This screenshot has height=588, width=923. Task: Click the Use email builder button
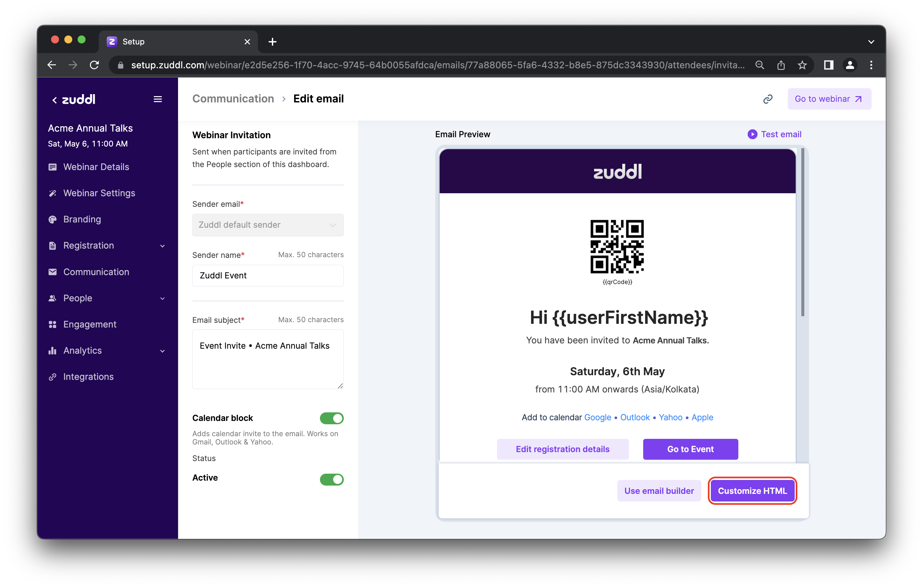click(x=659, y=491)
